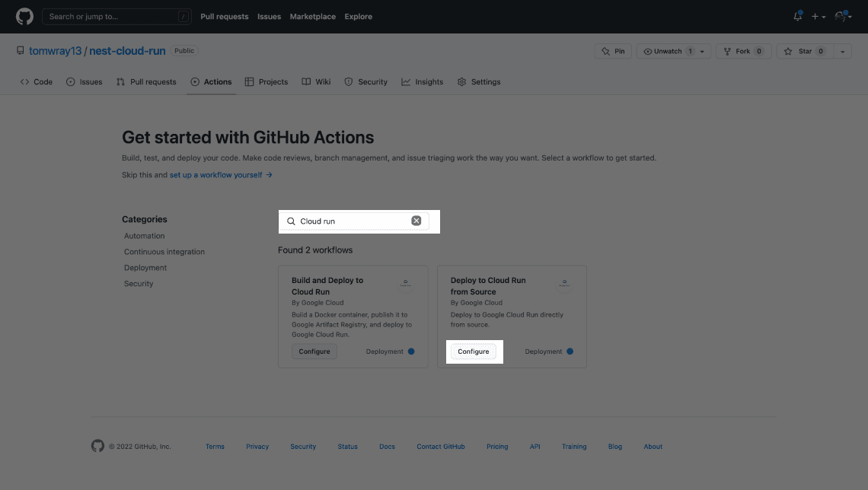Open the Training footer link
868x490 pixels.
(574, 447)
